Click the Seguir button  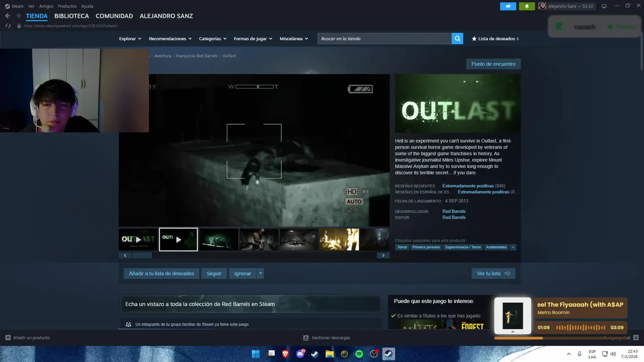tap(214, 274)
